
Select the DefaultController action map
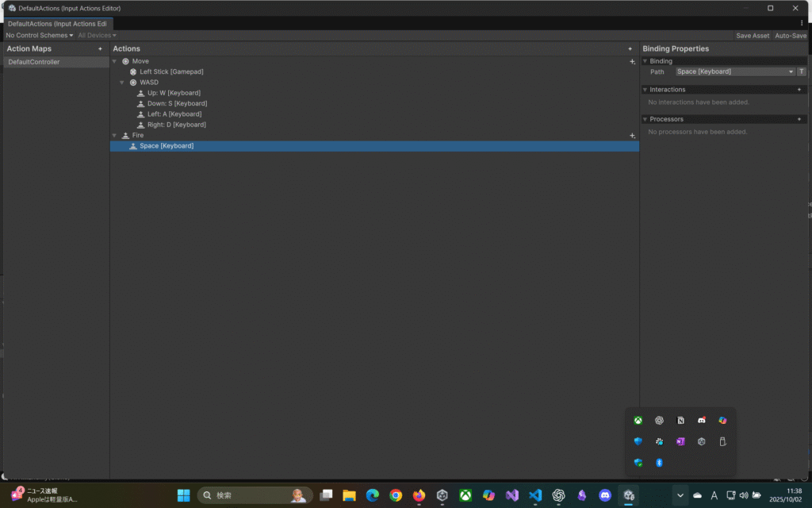(x=34, y=62)
